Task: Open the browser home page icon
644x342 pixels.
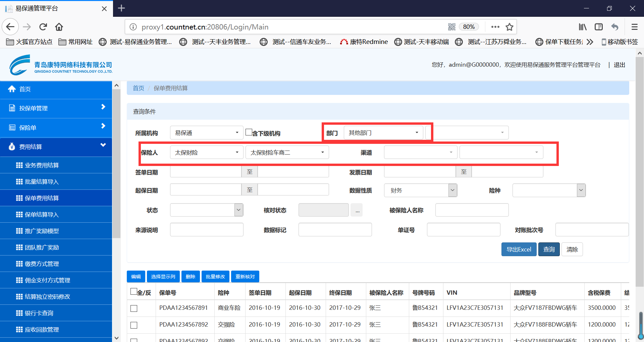Action: click(x=59, y=27)
